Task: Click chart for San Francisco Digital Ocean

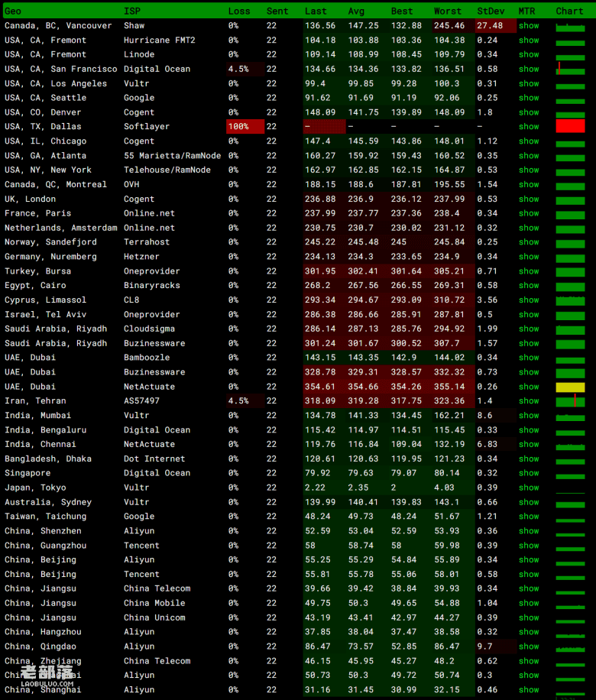Action: [x=570, y=70]
